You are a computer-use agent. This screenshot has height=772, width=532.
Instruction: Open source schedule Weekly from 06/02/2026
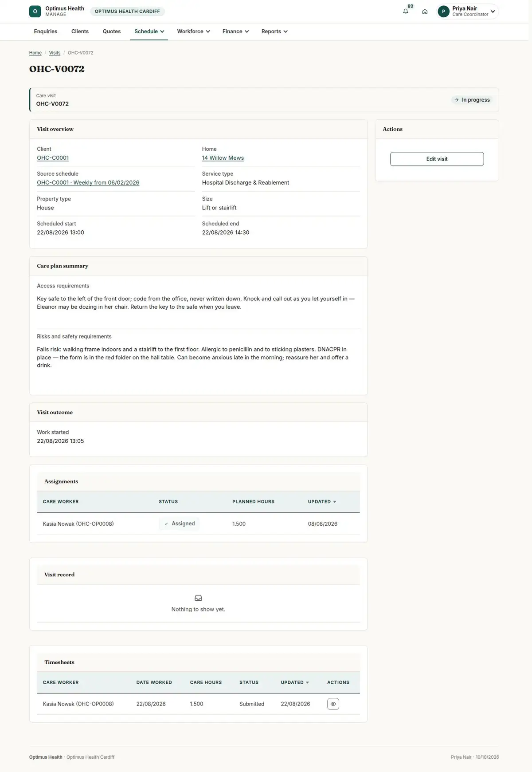[x=88, y=183]
